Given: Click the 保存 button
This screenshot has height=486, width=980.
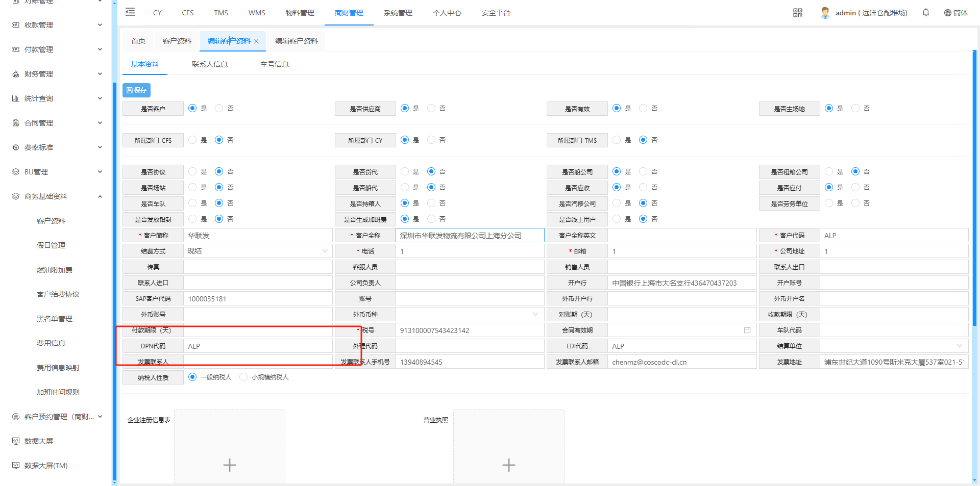Looking at the screenshot, I should (136, 90).
